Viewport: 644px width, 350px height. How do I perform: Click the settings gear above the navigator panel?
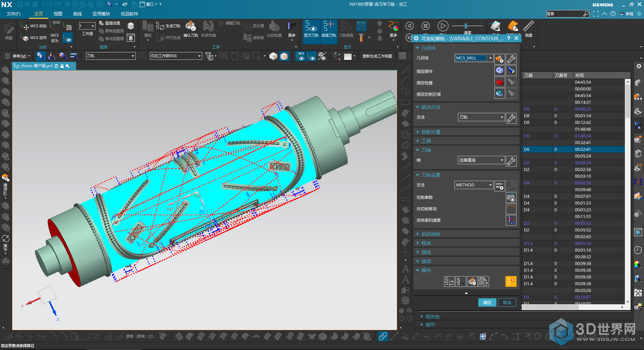pyautogui.click(x=639, y=66)
